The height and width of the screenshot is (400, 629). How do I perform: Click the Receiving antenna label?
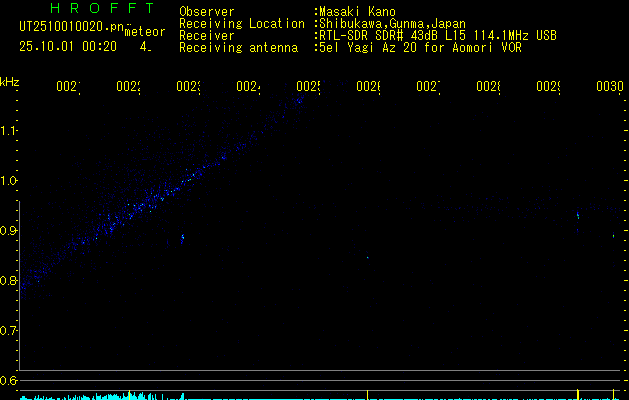pos(239,48)
